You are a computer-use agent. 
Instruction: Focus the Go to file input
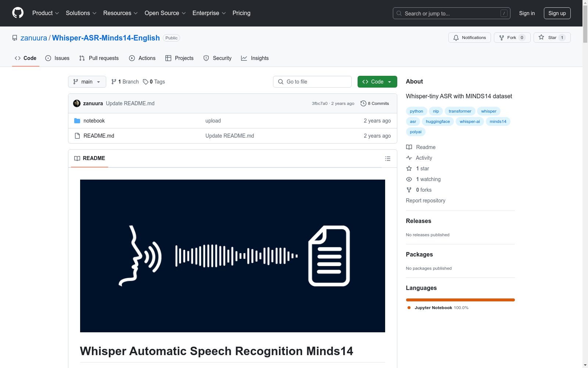click(x=312, y=82)
